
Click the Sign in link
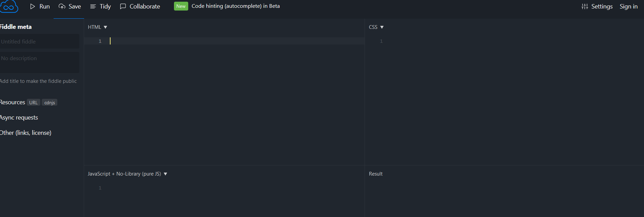(629, 6)
